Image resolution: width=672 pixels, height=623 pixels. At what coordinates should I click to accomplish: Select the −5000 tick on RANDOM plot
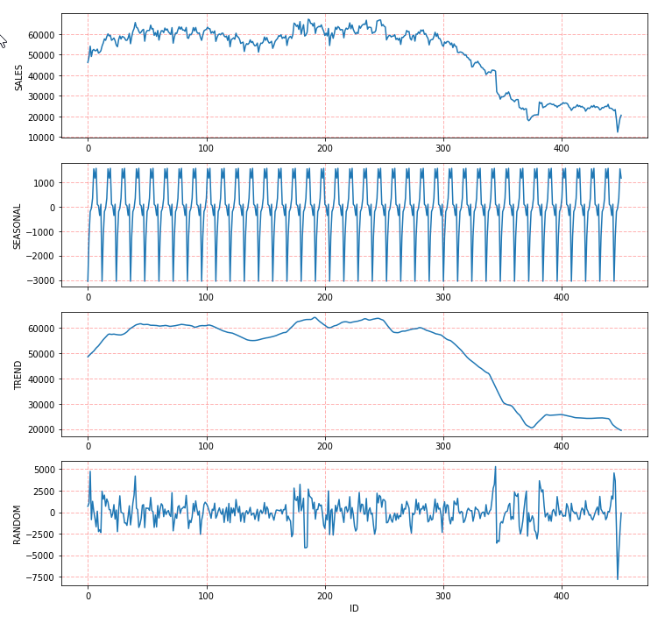[x=40, y=556]
